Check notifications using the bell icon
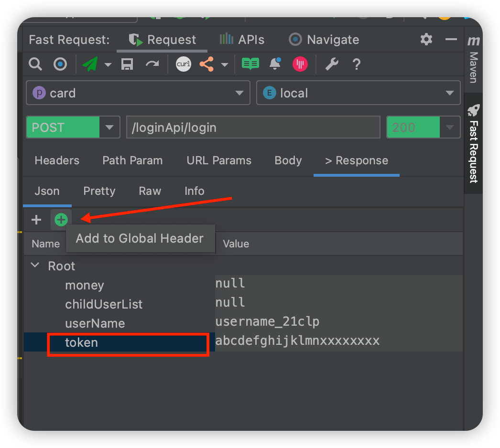Image resolution: width=500 pixels, height=448 pixels. point(275,64)
